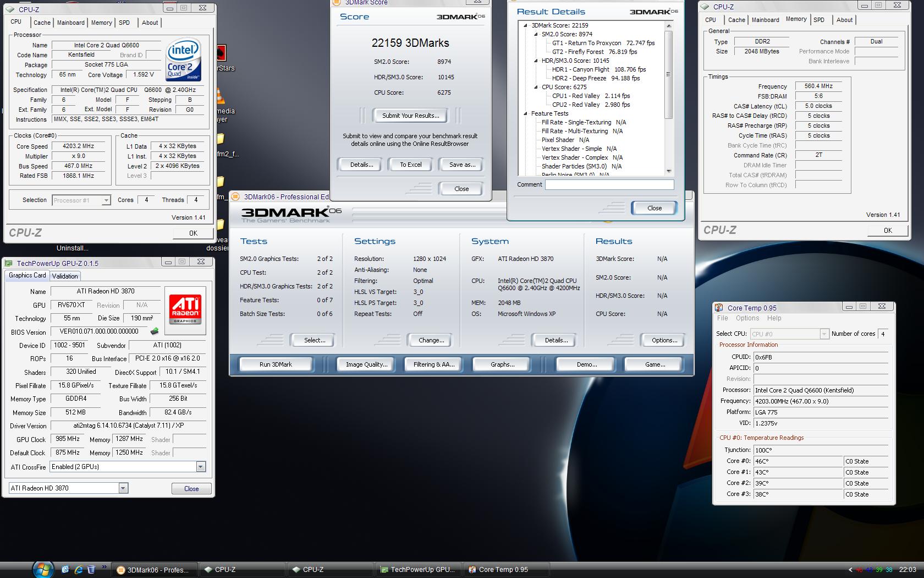The height and width of the screenshot is (578, 924).
Task: Click the Graphs button
Action: pyautogui.click(x=502, y=364)
